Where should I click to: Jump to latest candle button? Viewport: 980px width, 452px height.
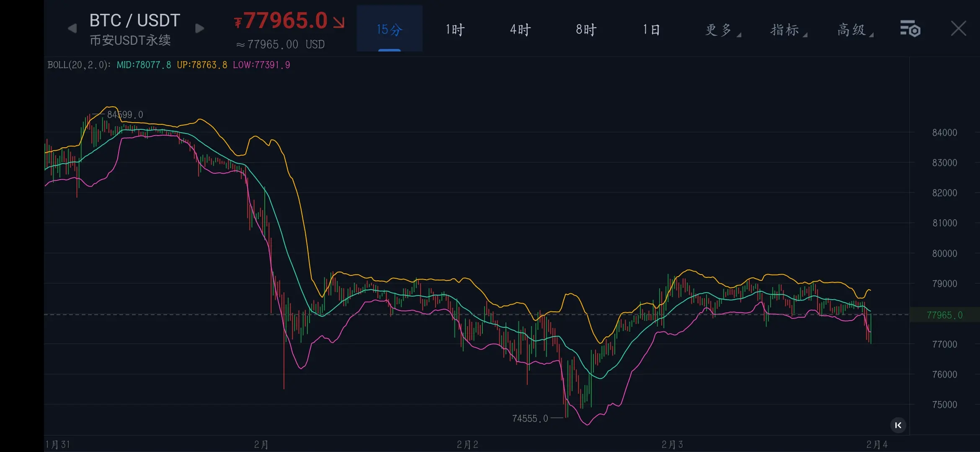coord(898,425)
